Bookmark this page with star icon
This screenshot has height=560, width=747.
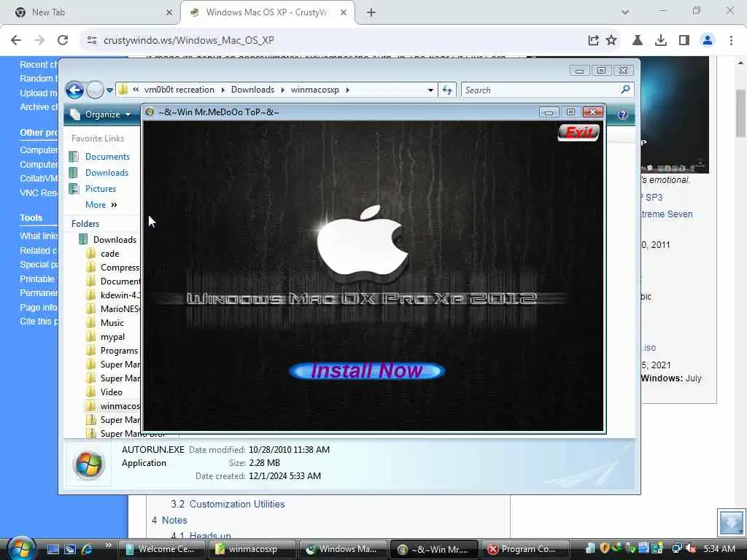point(611,41)
